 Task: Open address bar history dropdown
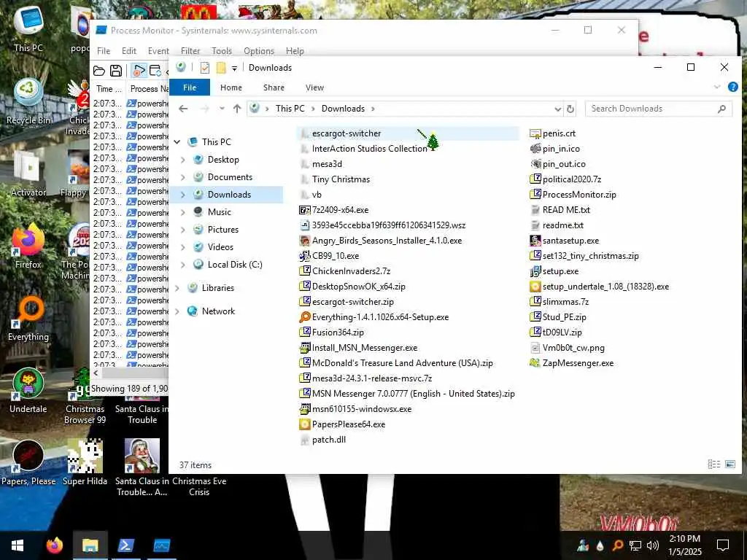tap(558, 109)
